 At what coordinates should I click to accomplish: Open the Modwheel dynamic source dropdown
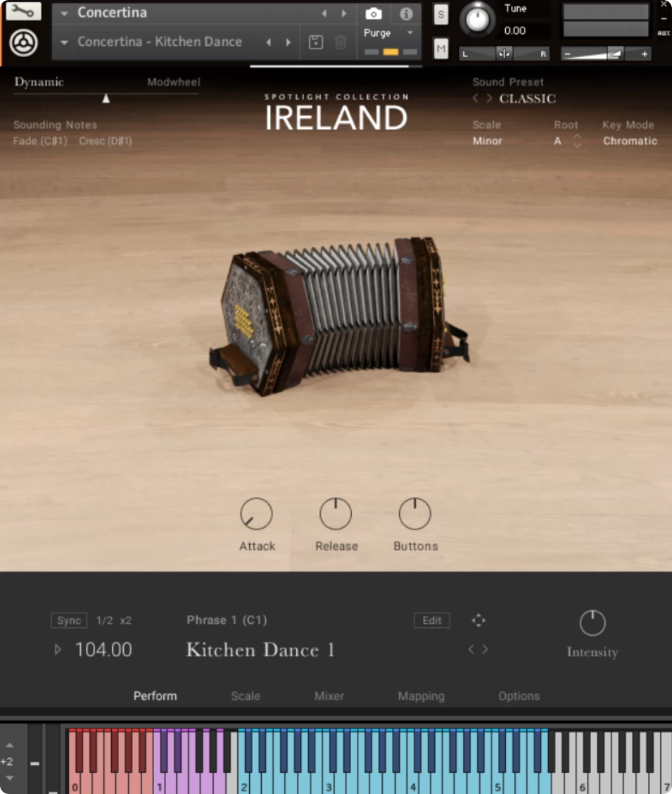pos(174,82)
